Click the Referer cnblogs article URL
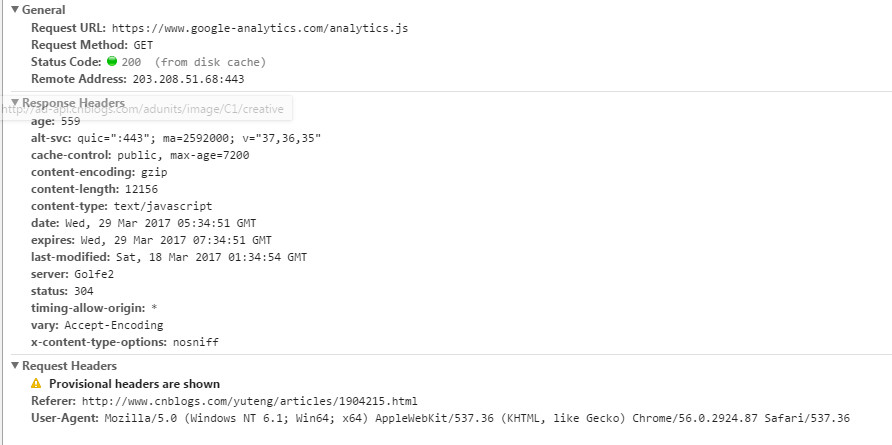 click(250, 401)
